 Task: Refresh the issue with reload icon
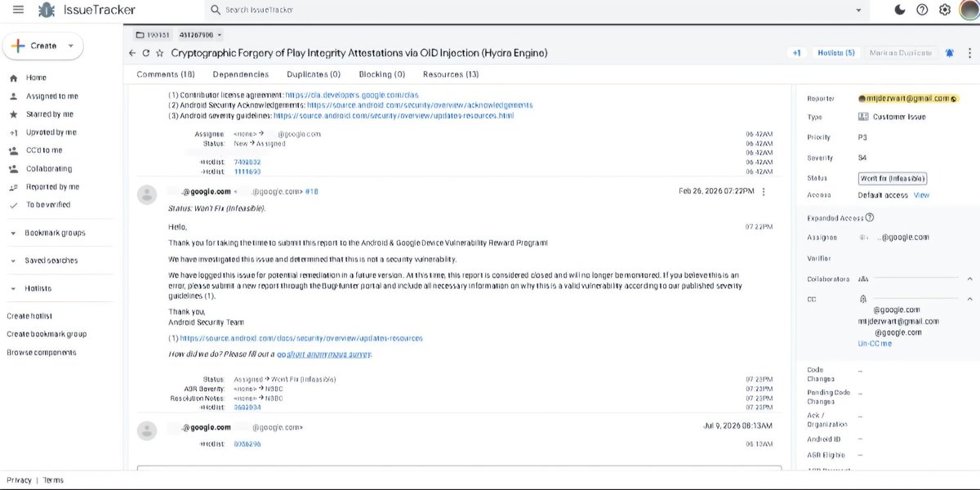tap(146, 53)
